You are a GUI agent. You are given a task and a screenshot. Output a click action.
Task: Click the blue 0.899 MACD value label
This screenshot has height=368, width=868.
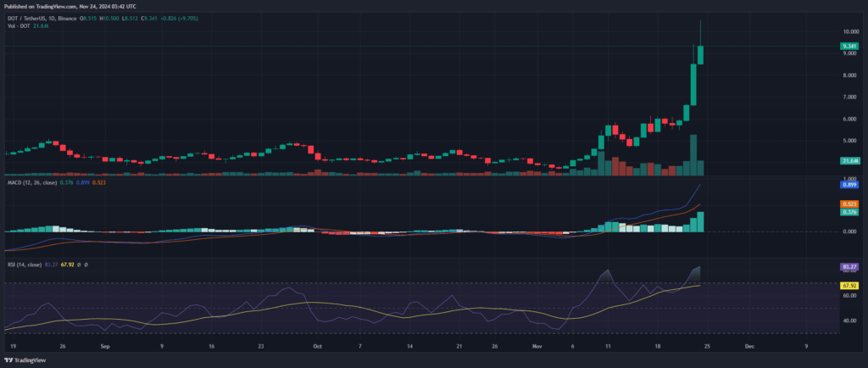(848, 184)
